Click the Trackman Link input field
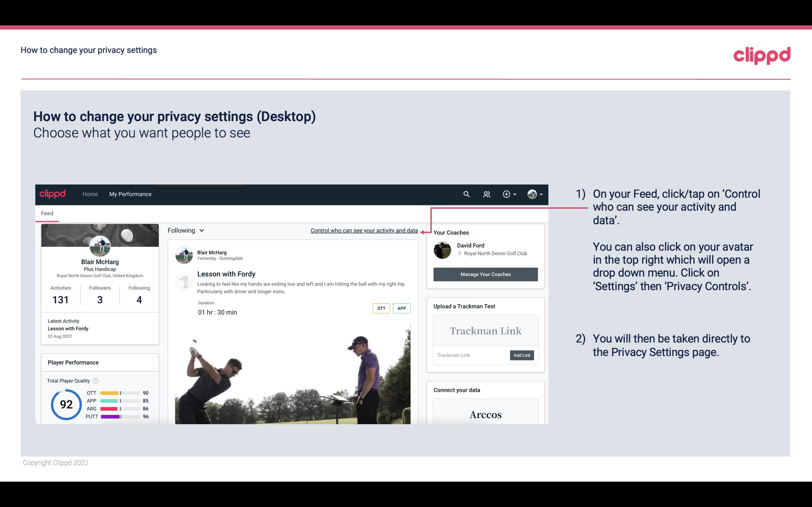This screenshot has height=507, width=812. click(x=470, y=355)
